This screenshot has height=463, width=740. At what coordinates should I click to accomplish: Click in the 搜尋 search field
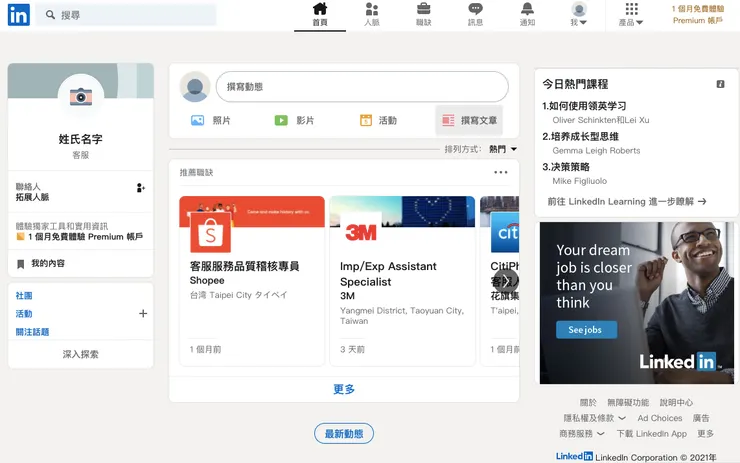point(126,15)
